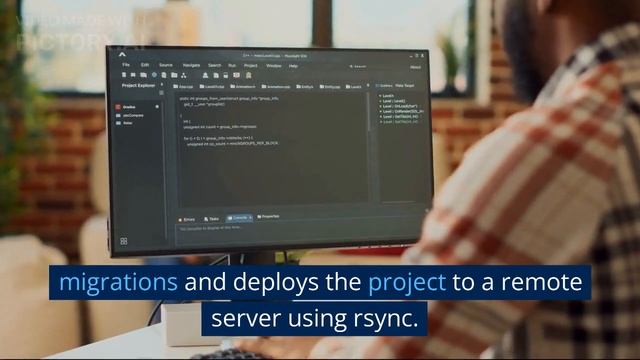Collapse the Project Explorer panel arrow

pos(162,85)
